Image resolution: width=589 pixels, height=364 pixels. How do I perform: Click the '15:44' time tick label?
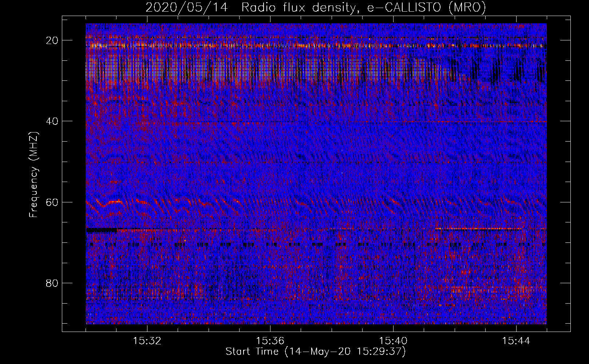[516, 341]
